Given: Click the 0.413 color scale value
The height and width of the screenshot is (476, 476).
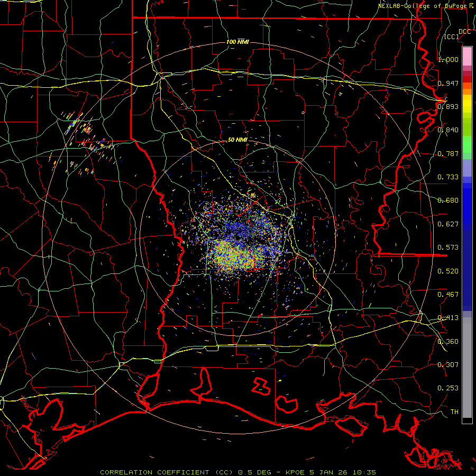Looking at the screenshot, I should [x=448, y=318].
